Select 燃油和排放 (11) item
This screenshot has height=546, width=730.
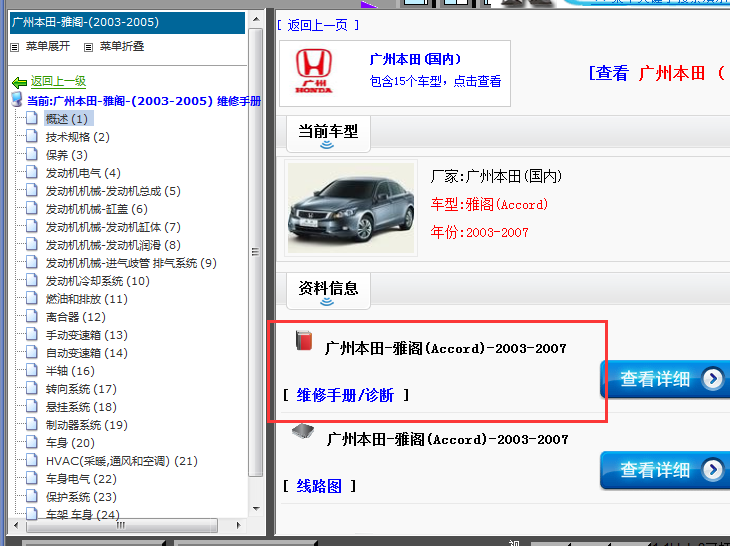pyautogui.click(x=87, y=299)
